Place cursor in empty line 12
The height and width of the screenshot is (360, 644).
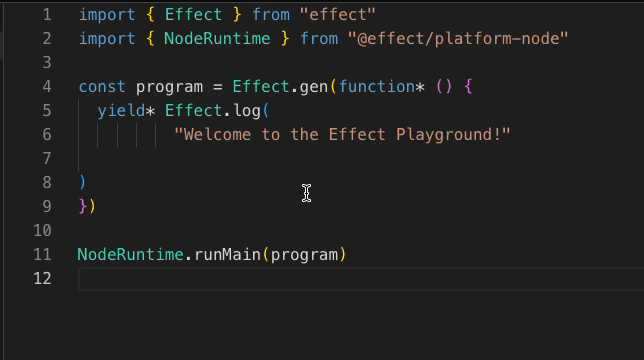(x=361, y=278)
